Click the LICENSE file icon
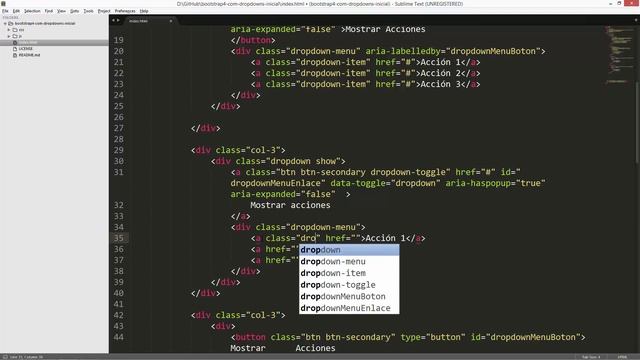Viewport: 640px width, 360px height. coord(15,49)
